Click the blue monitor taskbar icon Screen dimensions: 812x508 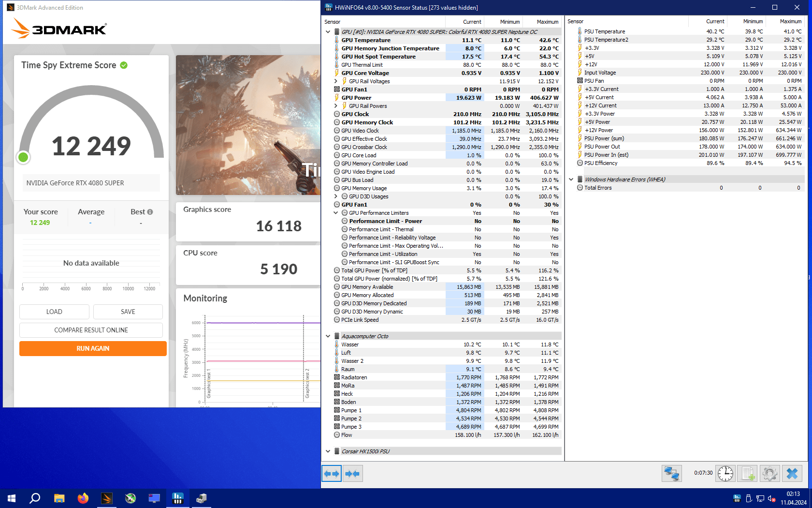coord(154,498)
